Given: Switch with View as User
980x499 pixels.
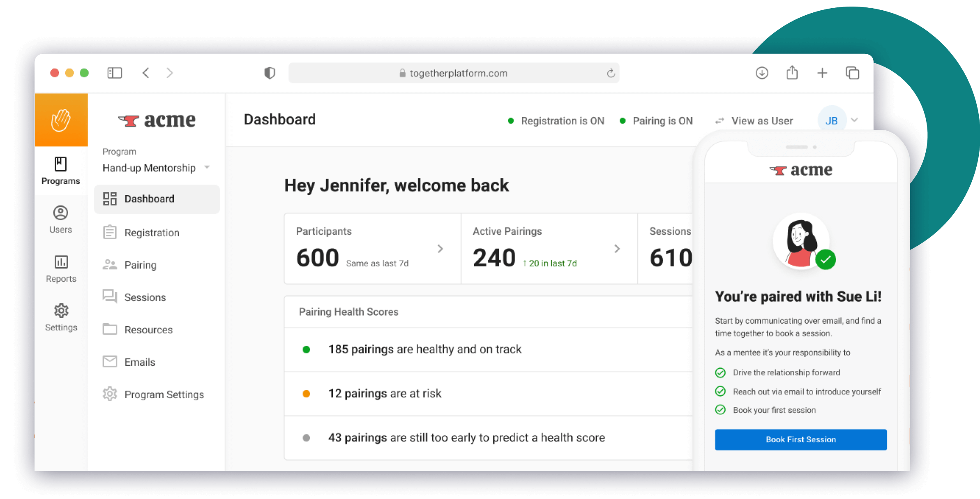Looking at the screenshot, I should pyautogui.click(x=754, y=121).
